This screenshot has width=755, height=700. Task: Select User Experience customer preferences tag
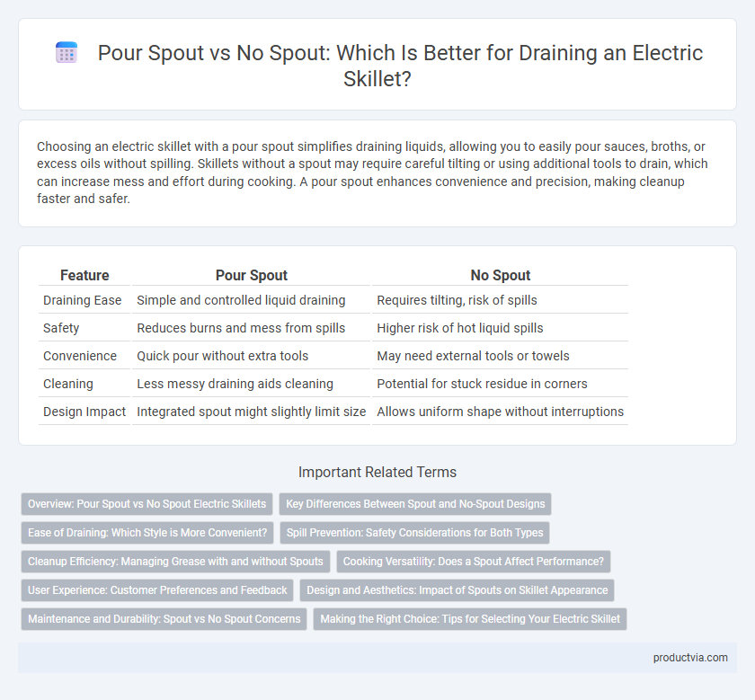coord(157,590)
